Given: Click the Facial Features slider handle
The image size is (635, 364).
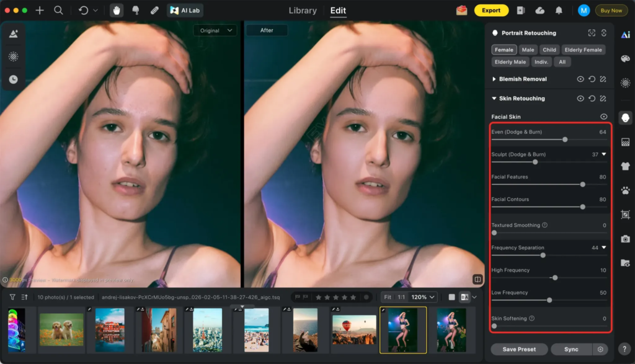Looking at the screenshot, I should 582,184.
